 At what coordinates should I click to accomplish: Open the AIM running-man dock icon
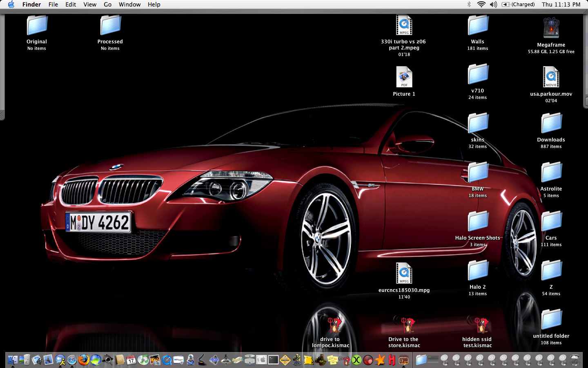[60, 360]
